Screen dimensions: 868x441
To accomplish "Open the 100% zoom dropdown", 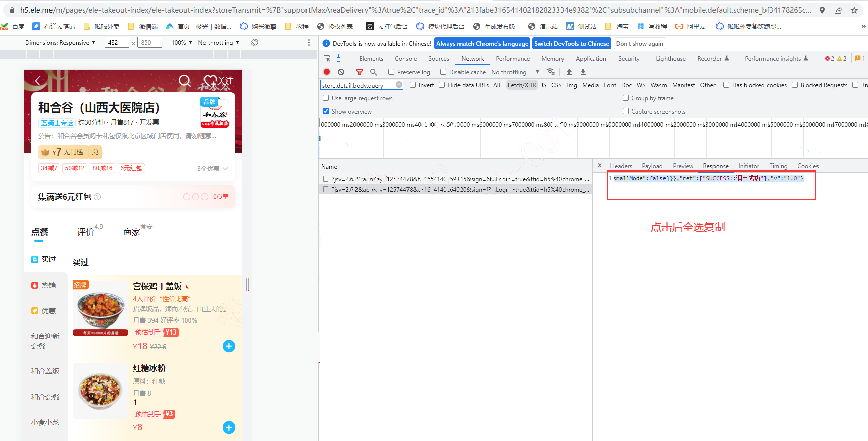I will (182, 42).
